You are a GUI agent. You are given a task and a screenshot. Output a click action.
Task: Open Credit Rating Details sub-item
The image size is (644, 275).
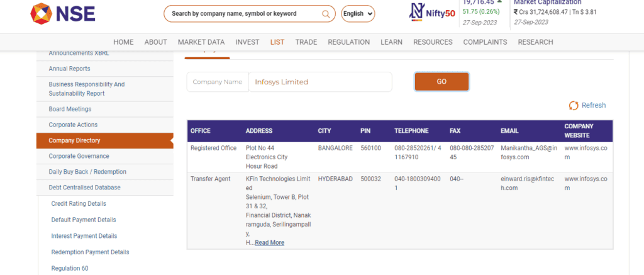tap(79, 203)
